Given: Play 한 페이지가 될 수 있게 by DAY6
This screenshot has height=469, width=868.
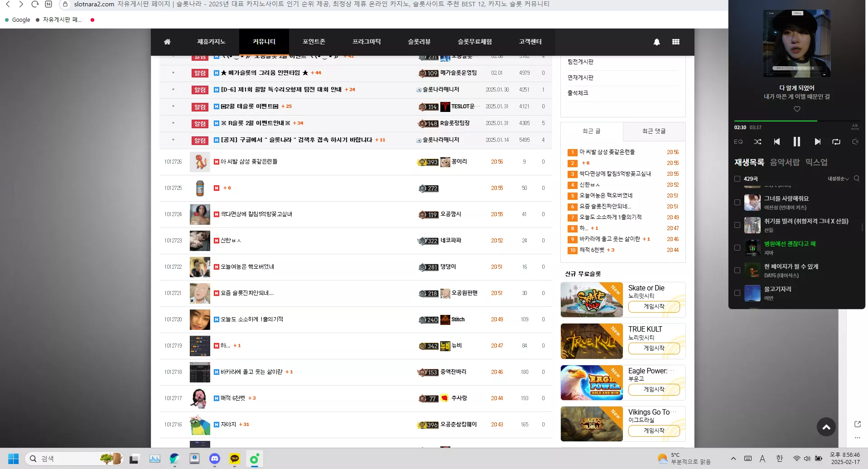Looking at the screenshot, I should pyautogui.click(x=791, y=266).
